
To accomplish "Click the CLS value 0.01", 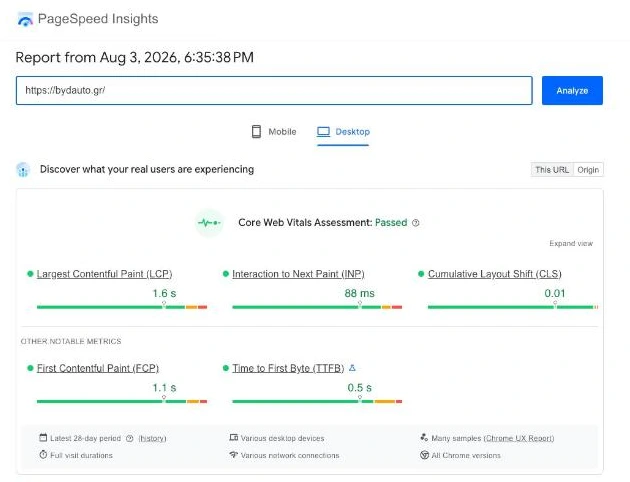I will pyautogui.click(x=555, y=294).
